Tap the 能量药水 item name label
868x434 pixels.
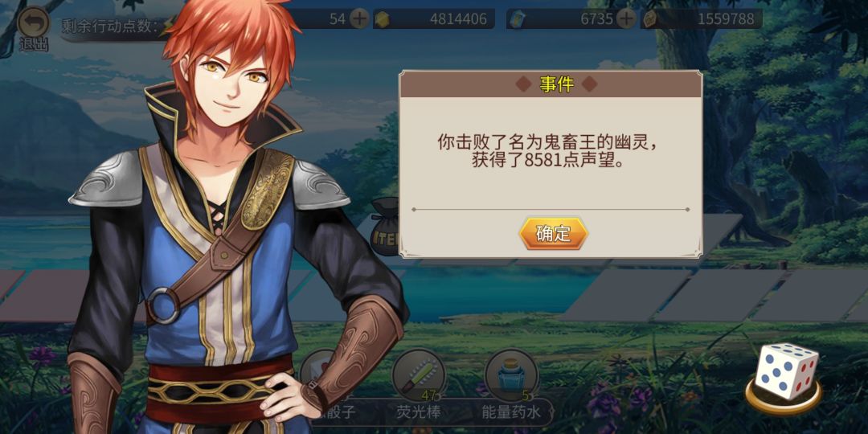(510, 412)
